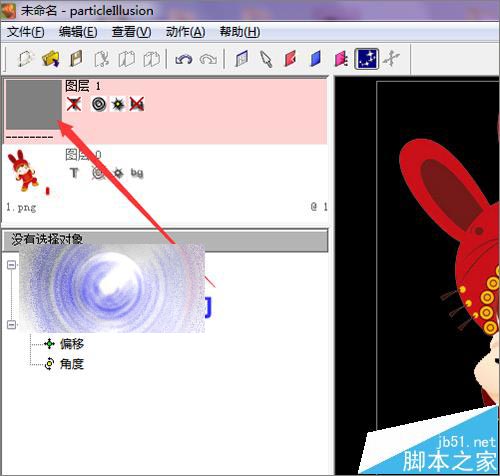Open the 动作(A) menu
This screenshot has width=500, height=476.
tap(185, 32)
